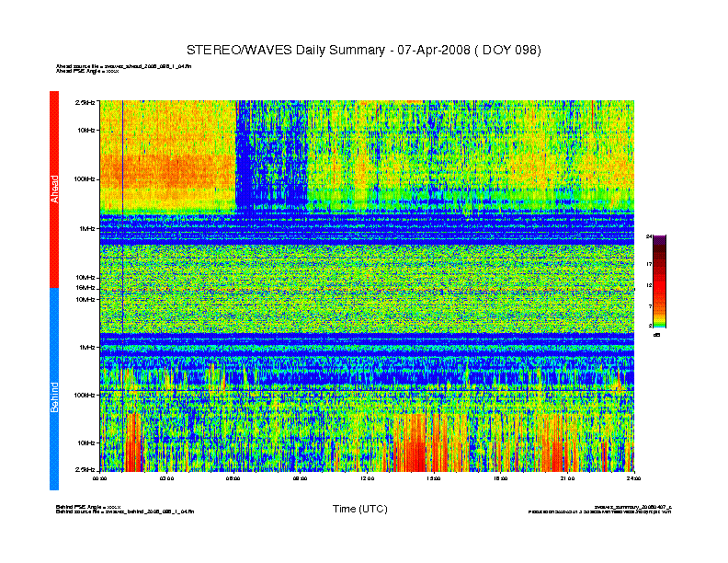Click '1MHz' label of Ahead panel
Screen dimensions: 728x563
point(87,228)
